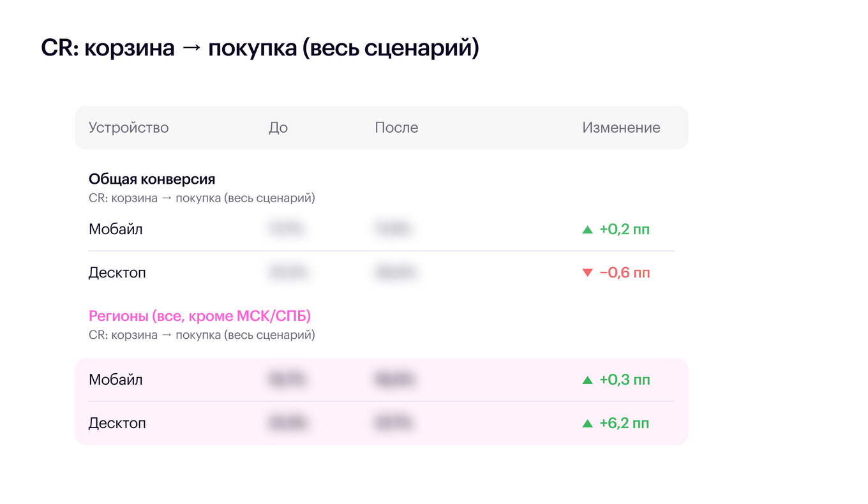
Task: Click the title 'CR: корзина → покупка (весь сценарий)'
Action: tap(260, 48)
